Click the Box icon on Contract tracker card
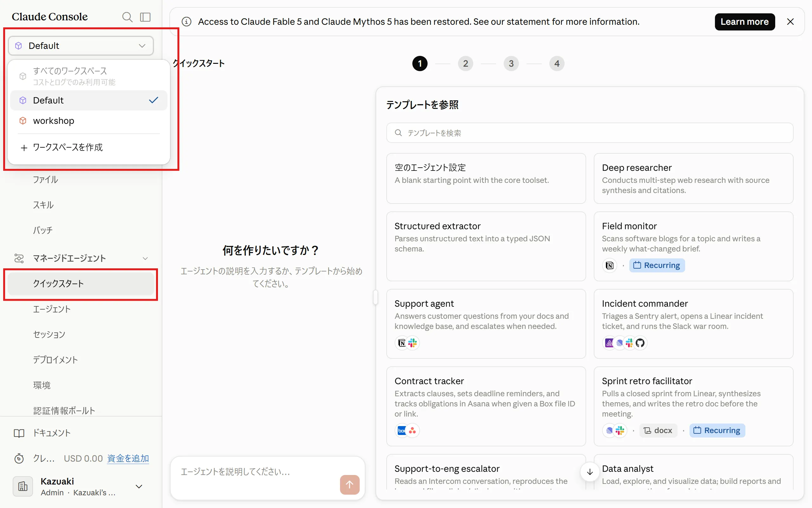Screen dimensions: 812x508 point(401,431)
